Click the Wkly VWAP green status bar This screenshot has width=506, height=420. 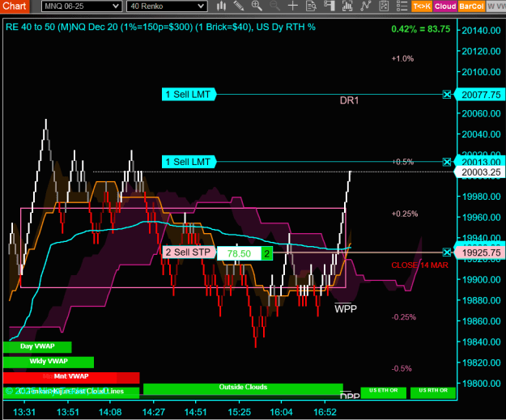[x=49, y=362]
